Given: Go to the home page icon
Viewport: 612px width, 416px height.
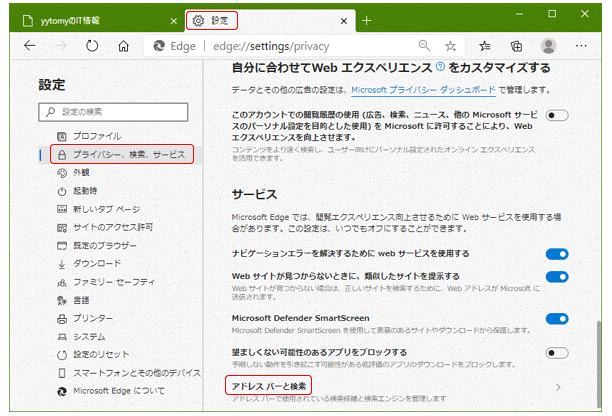Looking at the screenshot, I should (123, 45).
